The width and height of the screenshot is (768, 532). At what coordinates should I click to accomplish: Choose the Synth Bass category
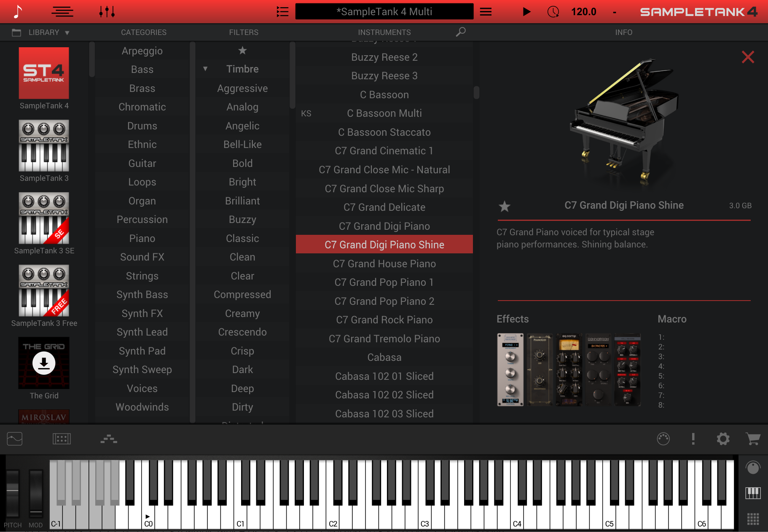click(x=142, y=295)
